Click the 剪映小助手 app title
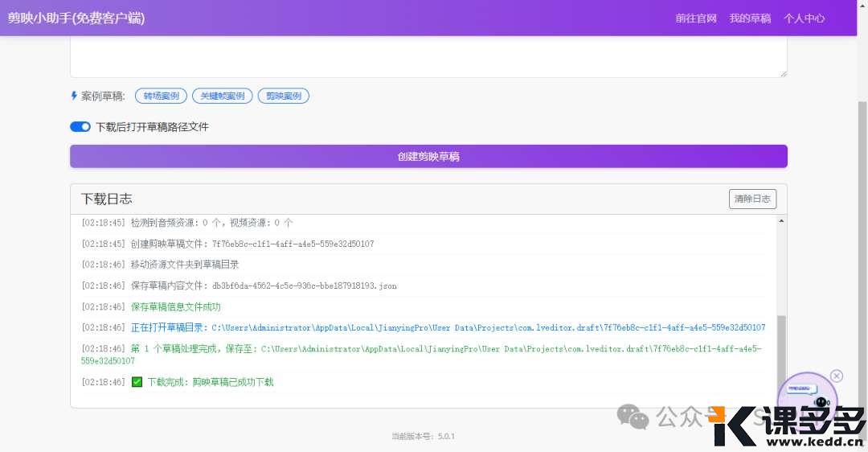Screen dimensions: 868x452 click(76, 18)
